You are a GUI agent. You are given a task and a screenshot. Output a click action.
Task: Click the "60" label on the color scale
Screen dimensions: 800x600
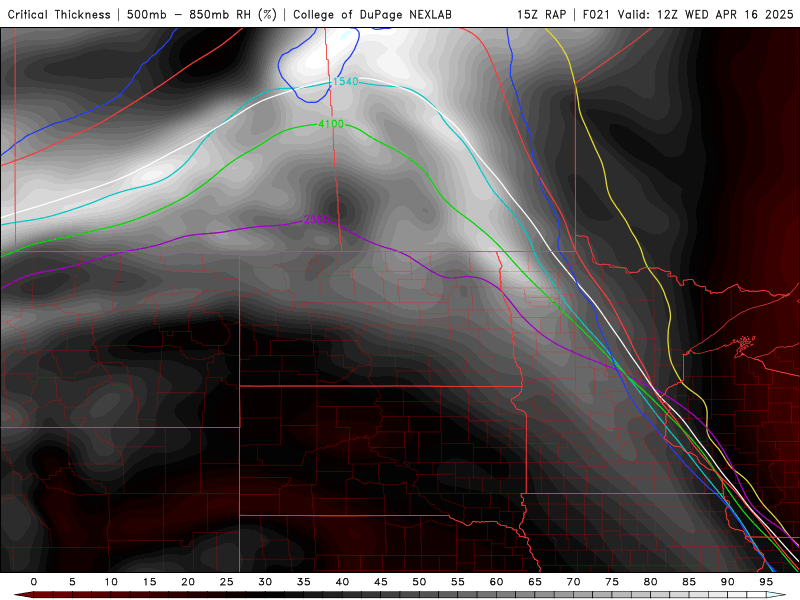point(496,582)
